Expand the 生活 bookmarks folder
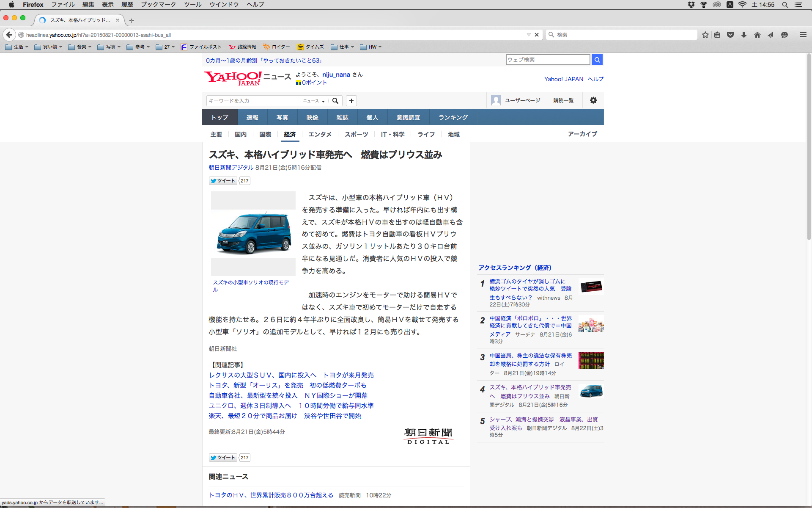812x508 pixels. click(17, 47)
